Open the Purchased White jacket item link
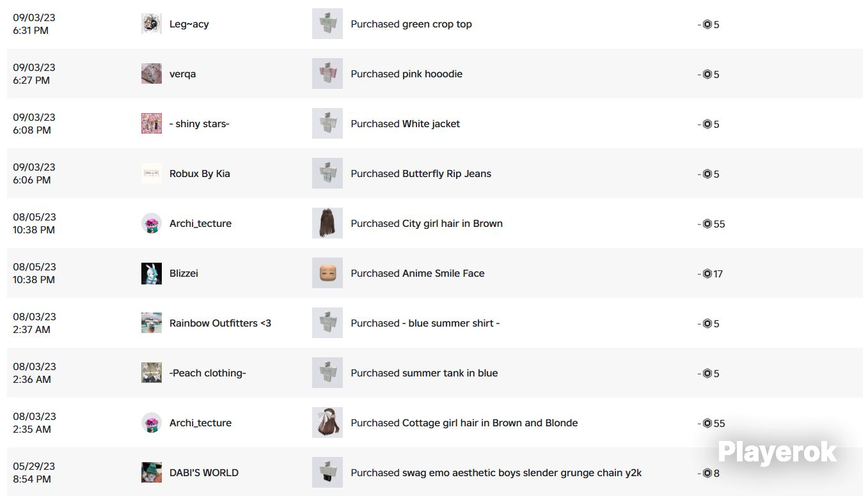The image size is (868, 496). (406, 124)
